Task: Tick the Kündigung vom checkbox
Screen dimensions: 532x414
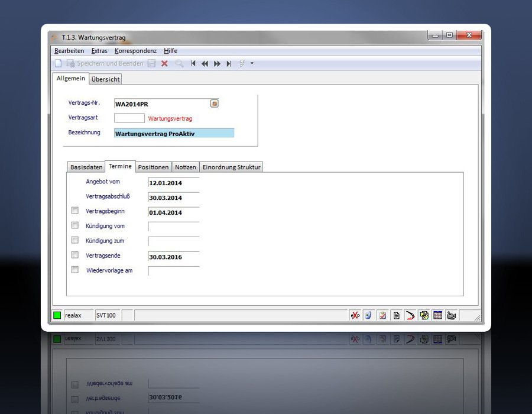Action: tap(75, 225)
